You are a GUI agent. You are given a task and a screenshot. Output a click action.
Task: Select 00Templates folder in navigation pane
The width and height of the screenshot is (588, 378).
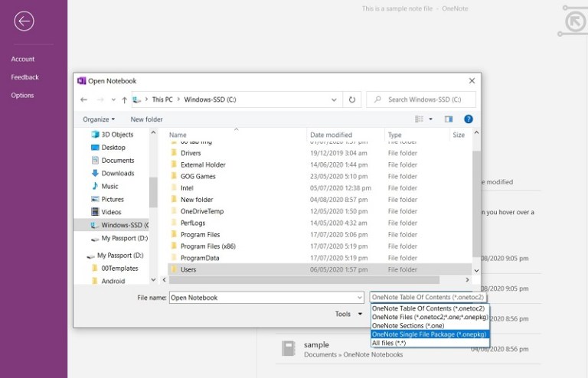(115, 269)
